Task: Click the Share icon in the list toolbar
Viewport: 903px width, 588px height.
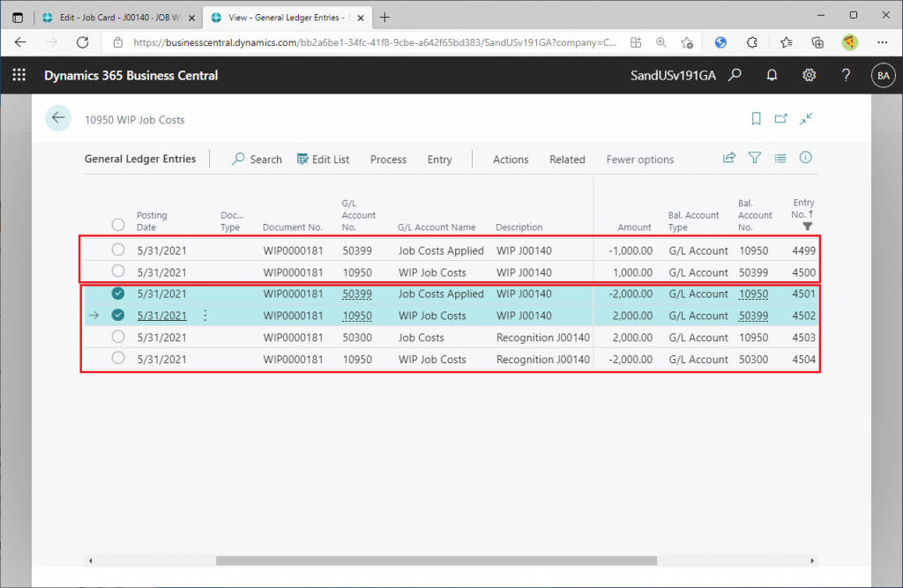Action: (729, 158)
